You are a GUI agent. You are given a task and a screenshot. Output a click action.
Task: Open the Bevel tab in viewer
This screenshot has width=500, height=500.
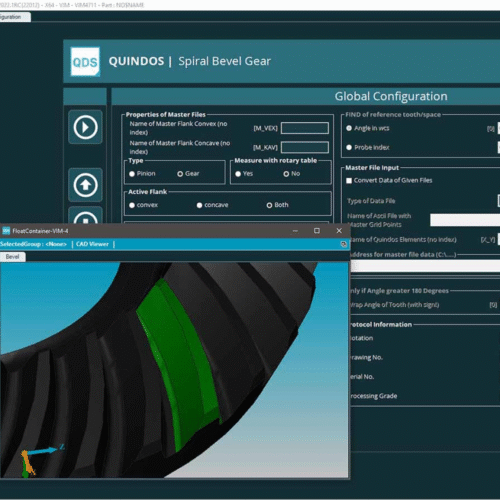coord(12,257)
